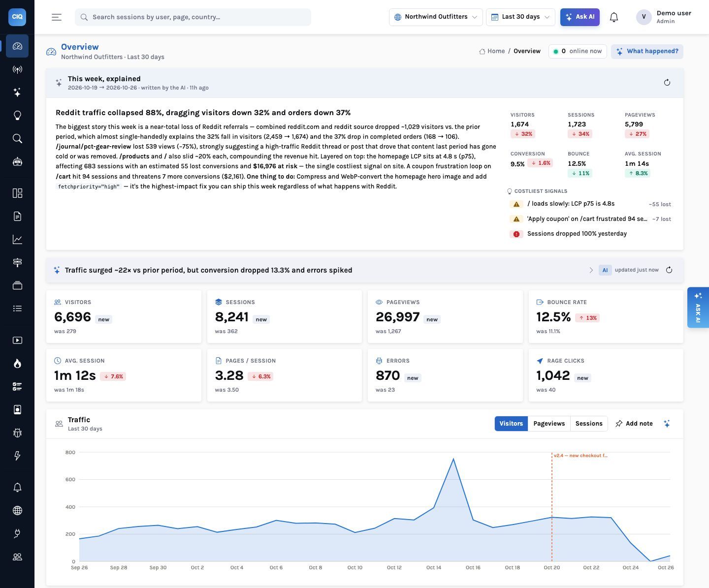The width and height of the screenshot is (709, 588).
Task: Open the 'Apply coupon' on /cart signal
Action: tap(590, 219)
